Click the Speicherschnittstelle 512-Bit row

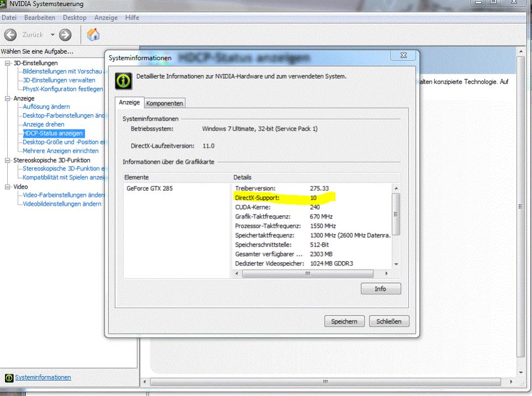(312, 245)
